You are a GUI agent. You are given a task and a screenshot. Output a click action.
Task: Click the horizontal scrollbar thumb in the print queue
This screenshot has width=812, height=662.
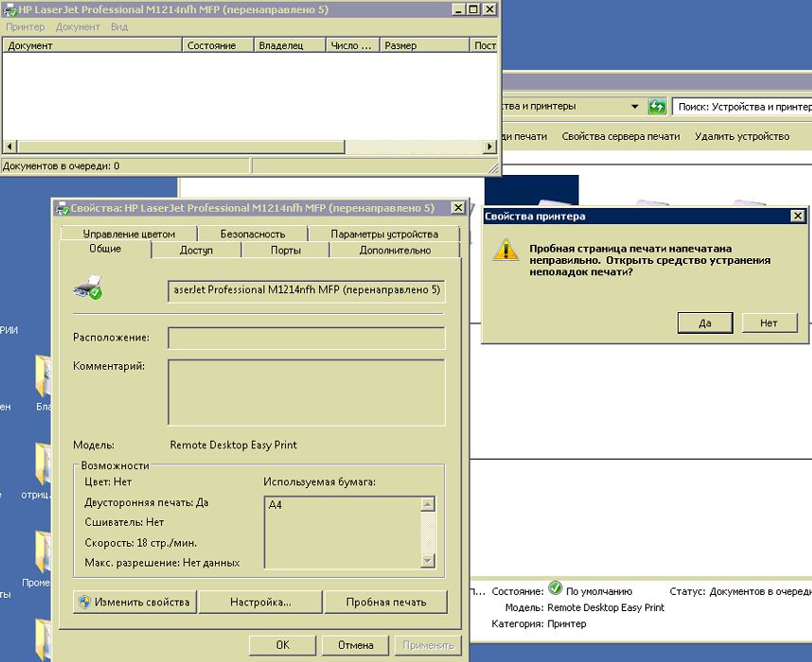point(181,147)
